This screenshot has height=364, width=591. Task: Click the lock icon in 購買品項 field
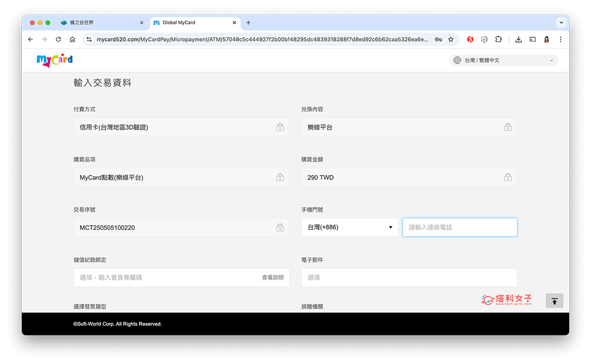[x=280, y=177]
